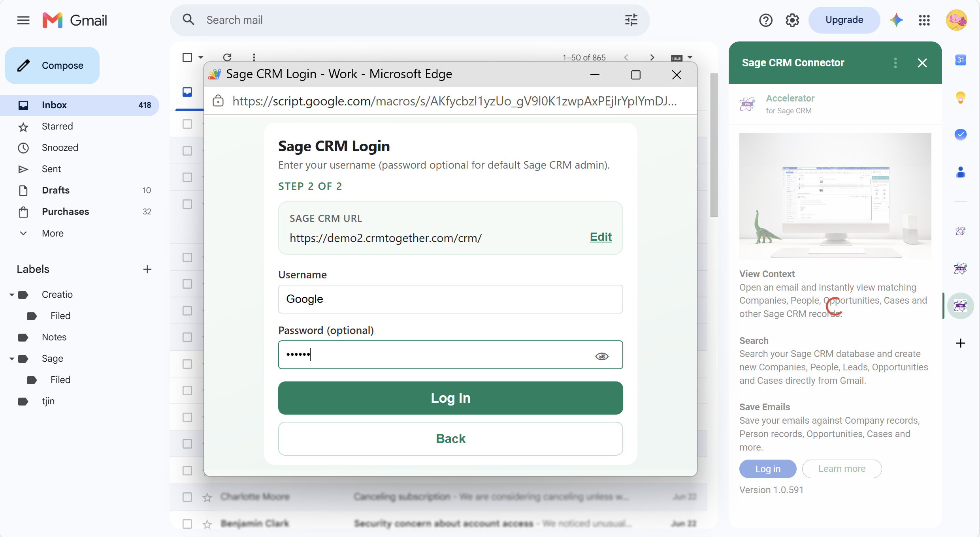Focus the Password (optional) field
Viewport: 980px width, 537px height.
coord(450,355)
